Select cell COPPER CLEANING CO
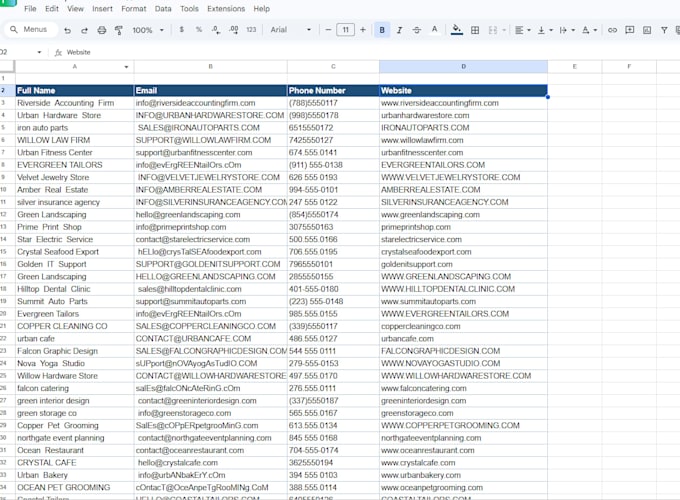This screenshot has width=680, height=500. point(75,327)
